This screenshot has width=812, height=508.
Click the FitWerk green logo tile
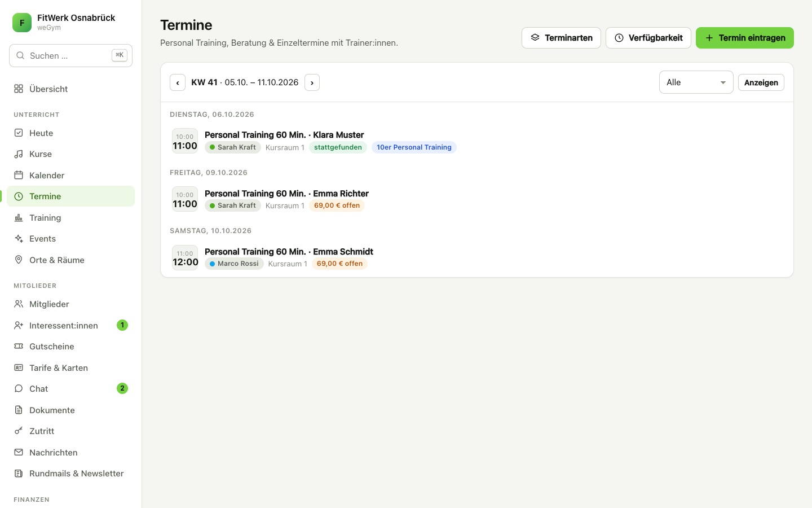22,23
